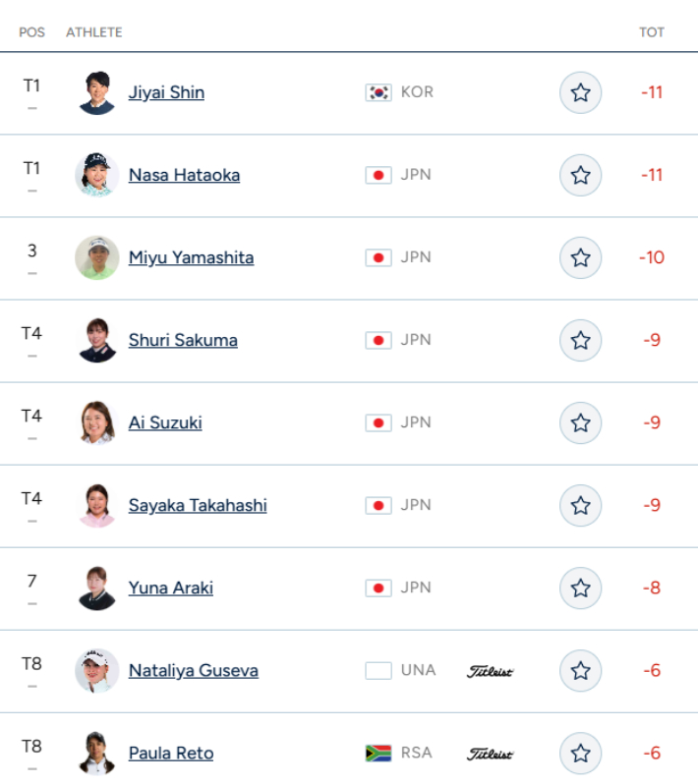Mark Paula Reto as favorite star
698x784 pixels.
click(x=580, y=754)
